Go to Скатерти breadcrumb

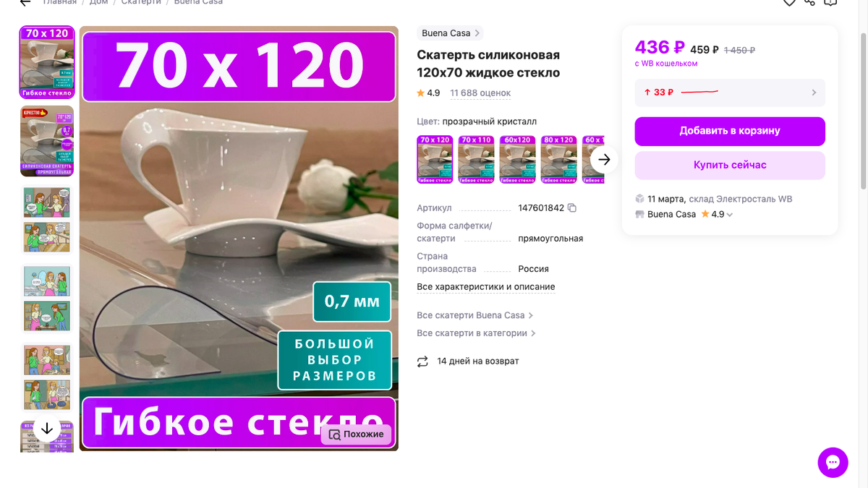tap(141, 2)
